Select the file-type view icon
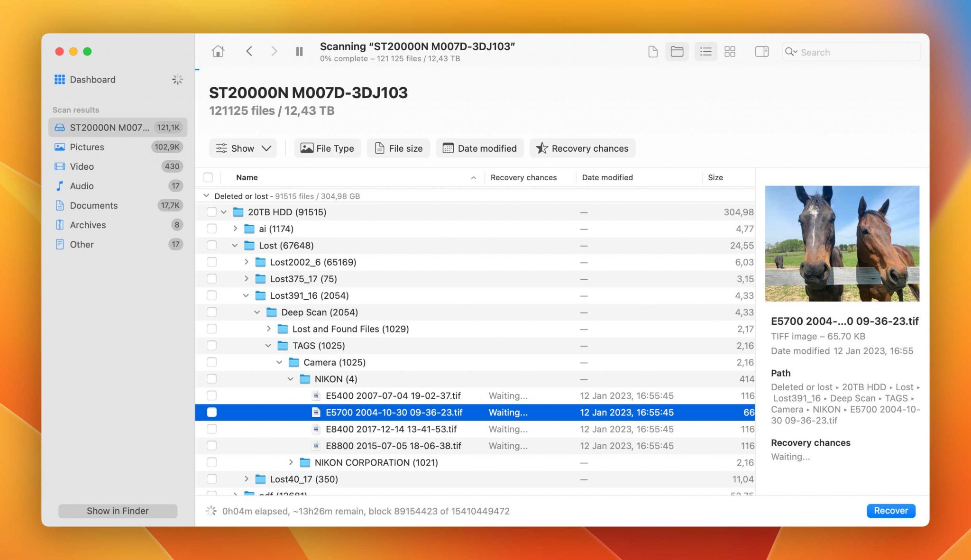The width and height of the screenshot is (971, 560). 652,51
